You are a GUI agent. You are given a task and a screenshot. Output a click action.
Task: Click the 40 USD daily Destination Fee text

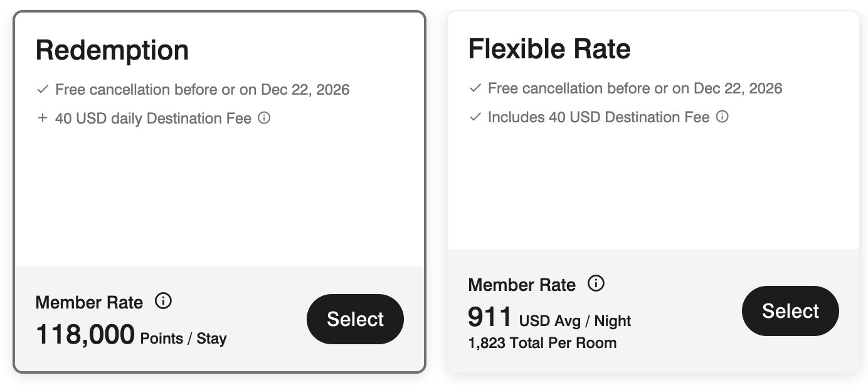point(153,119)
